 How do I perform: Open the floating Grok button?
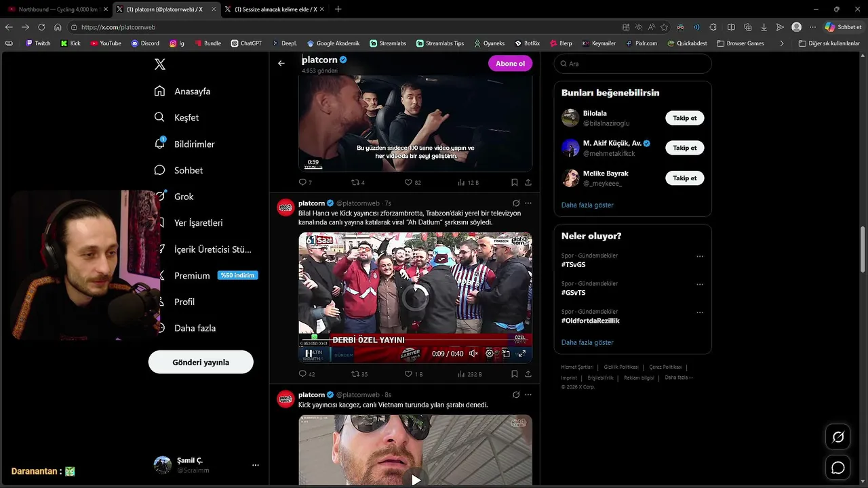(x=838, y=437)
